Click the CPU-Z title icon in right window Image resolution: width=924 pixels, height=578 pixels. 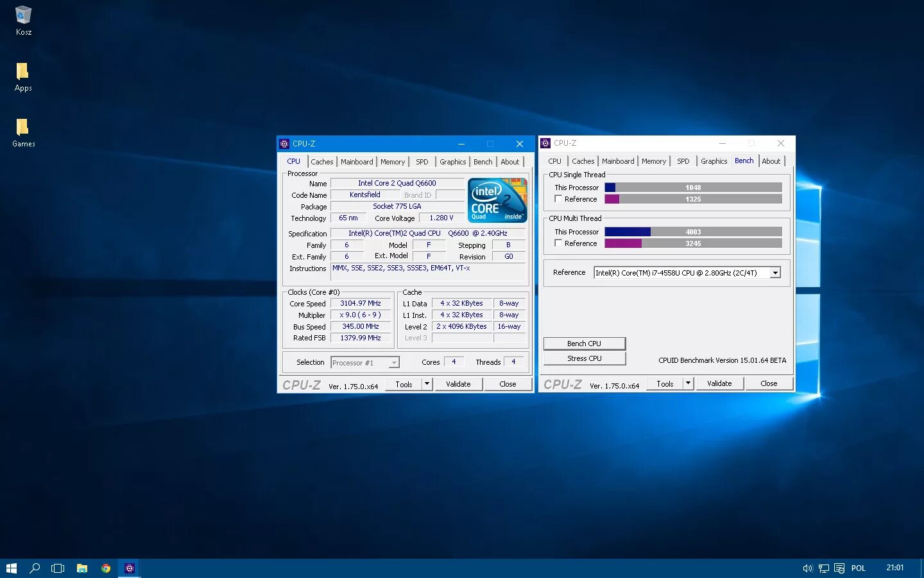pos(545,143)
